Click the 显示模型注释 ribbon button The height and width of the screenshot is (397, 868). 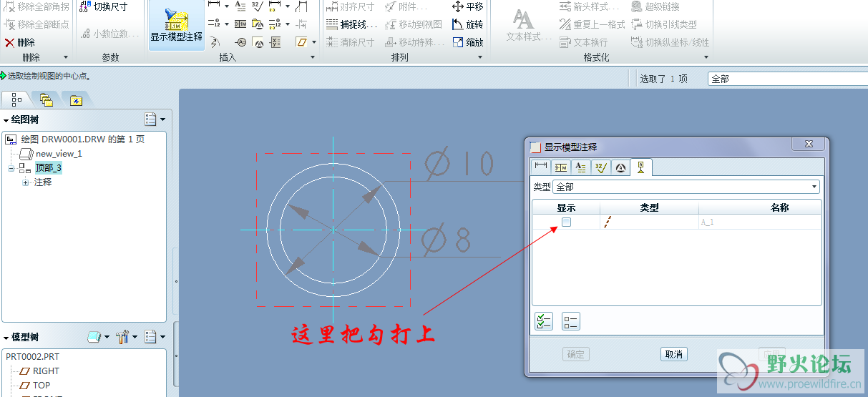(176, 25)
